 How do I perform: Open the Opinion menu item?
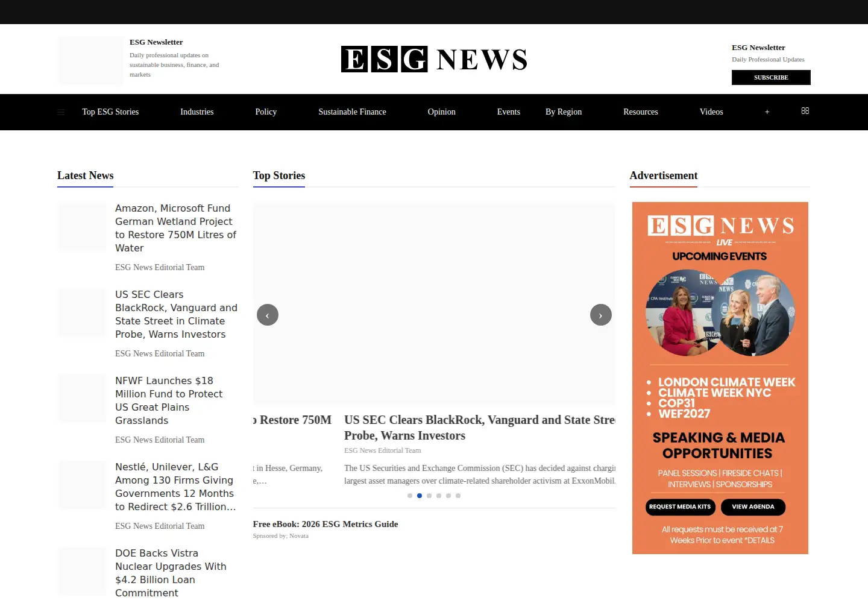point(442,112)
